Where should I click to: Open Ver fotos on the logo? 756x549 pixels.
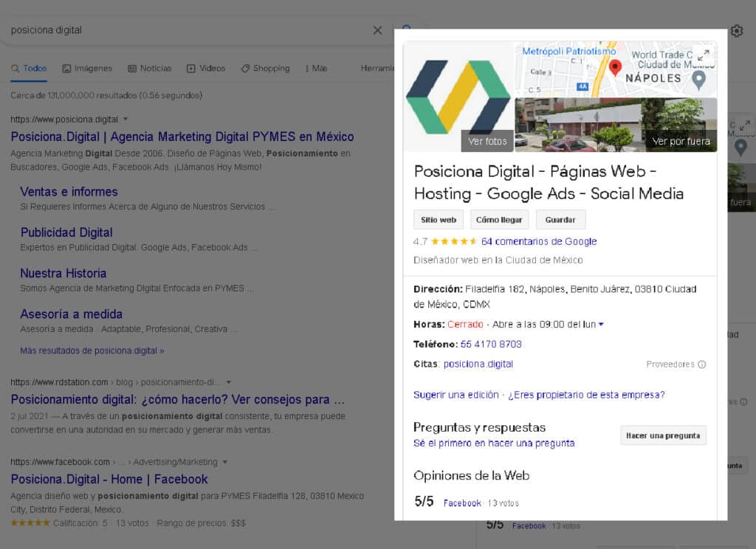[x=487, y=141]
